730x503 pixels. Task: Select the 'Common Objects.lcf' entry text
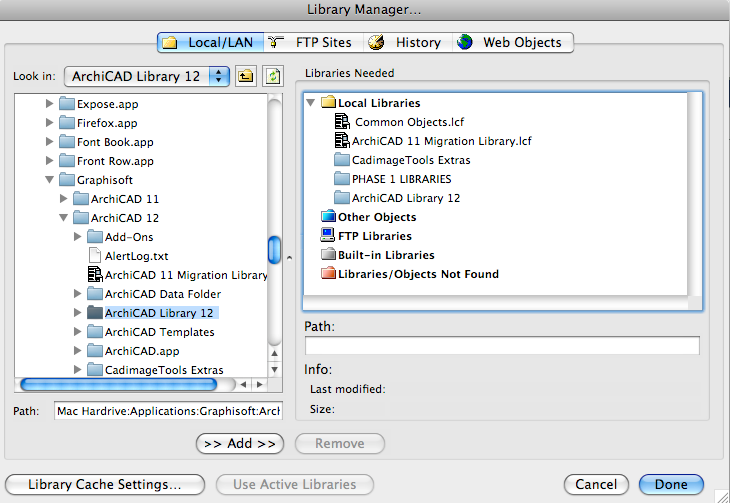(x=409, y=122)
